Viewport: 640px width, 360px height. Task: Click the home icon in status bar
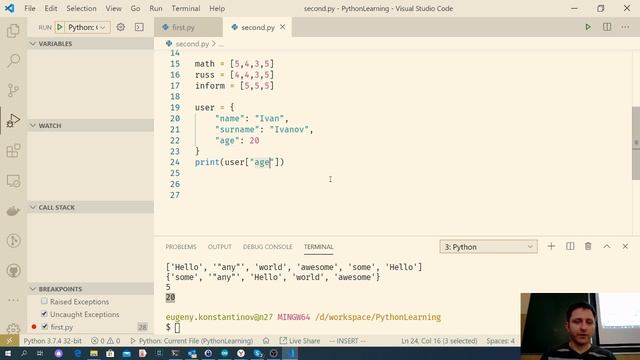pos(266,341)
